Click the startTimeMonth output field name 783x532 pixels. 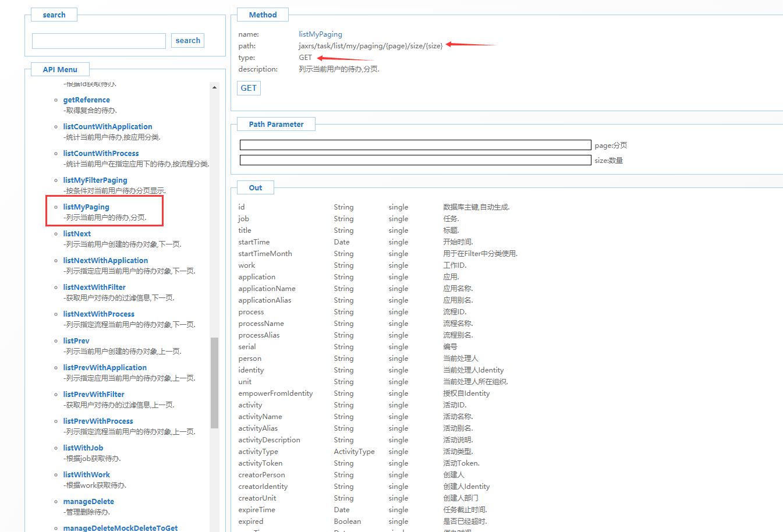coord(265,254)
